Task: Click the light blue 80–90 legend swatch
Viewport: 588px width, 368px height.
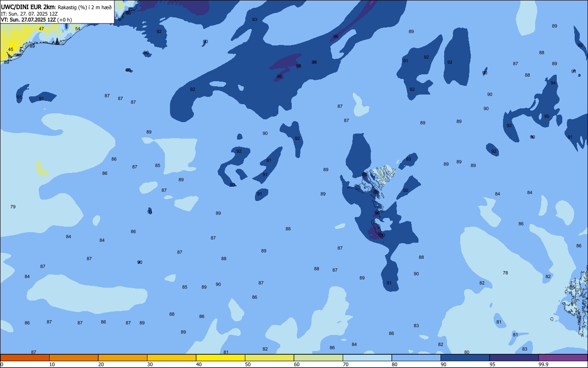Action: pyautogui.click(x=416, y=357)
